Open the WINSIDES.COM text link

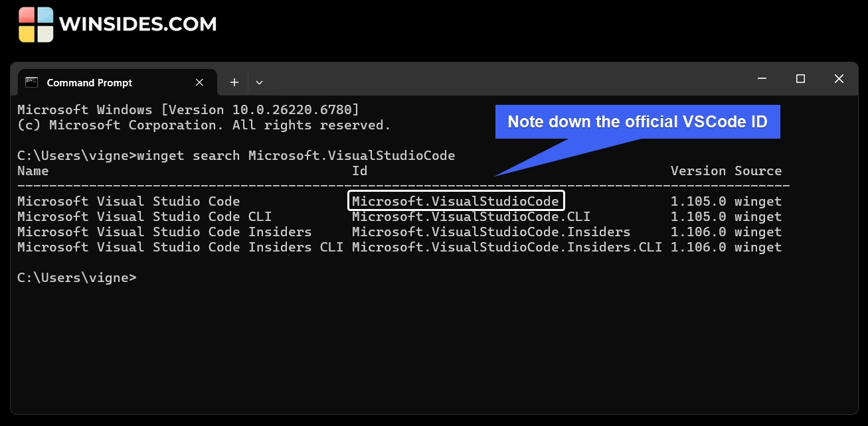tap(137, 25)
